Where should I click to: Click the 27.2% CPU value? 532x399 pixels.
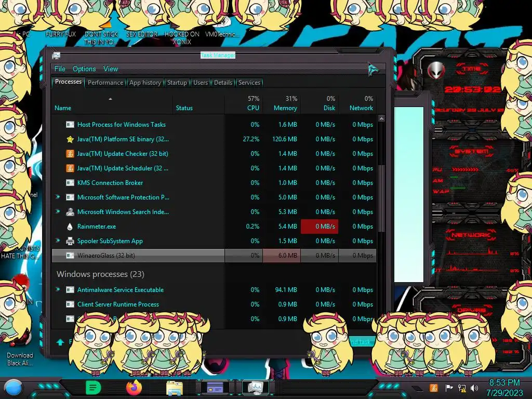tap(251, 139)
